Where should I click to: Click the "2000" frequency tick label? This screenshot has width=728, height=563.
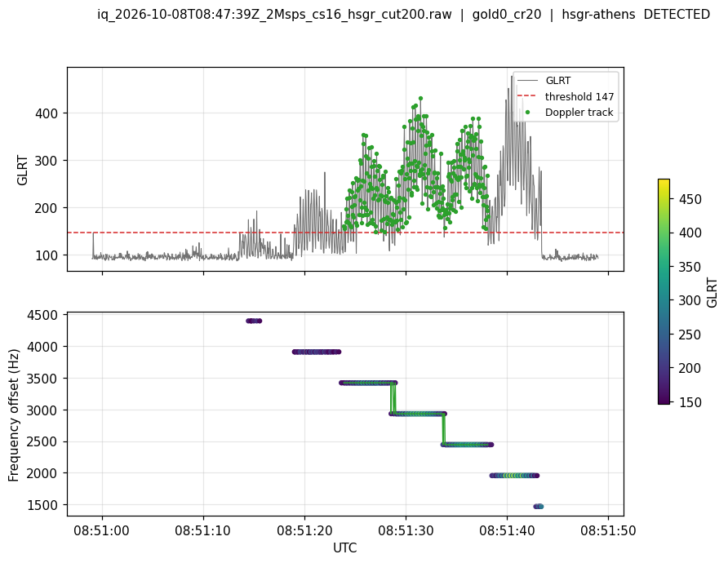click(42, 473)
